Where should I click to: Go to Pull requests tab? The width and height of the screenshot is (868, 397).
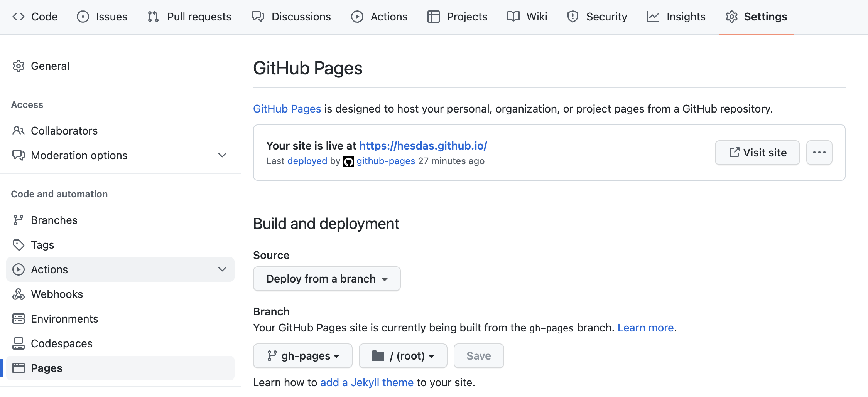(x=189, y=17)
